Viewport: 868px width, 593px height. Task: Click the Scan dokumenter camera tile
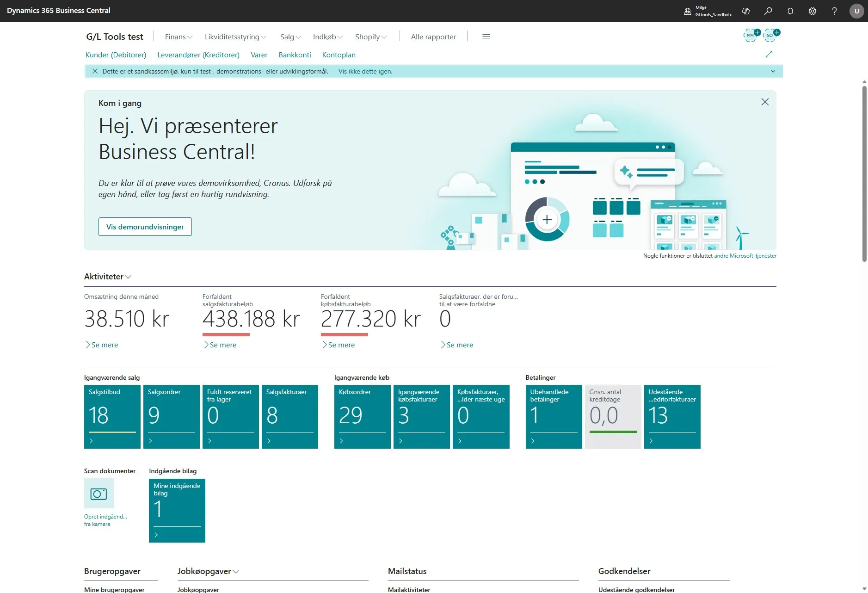coord(99,494)
